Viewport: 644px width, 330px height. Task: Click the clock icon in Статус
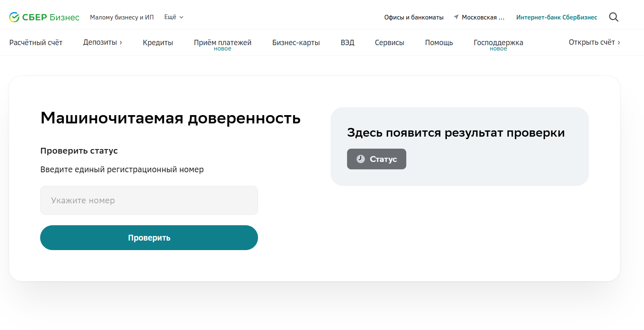coord(361,159)
